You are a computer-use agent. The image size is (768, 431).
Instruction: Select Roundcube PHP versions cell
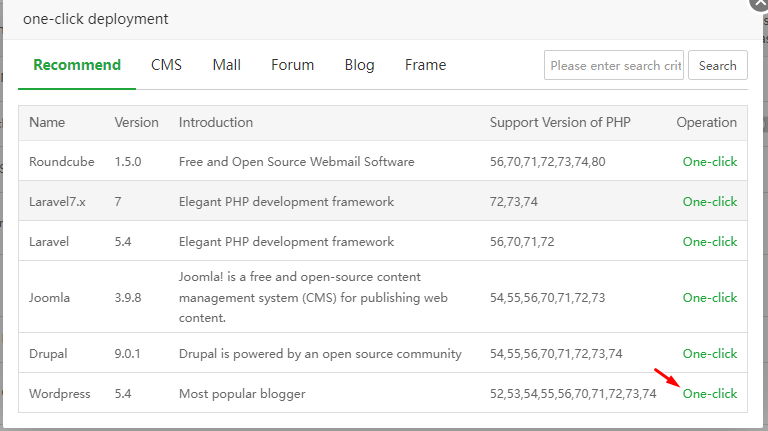pyautogui.click(x=548, y=162)
